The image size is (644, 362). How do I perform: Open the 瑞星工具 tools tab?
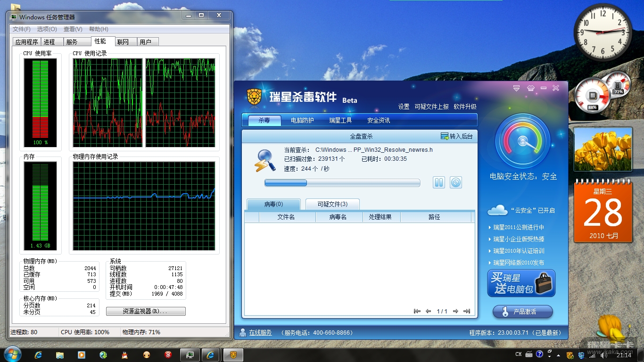(340, 120)
